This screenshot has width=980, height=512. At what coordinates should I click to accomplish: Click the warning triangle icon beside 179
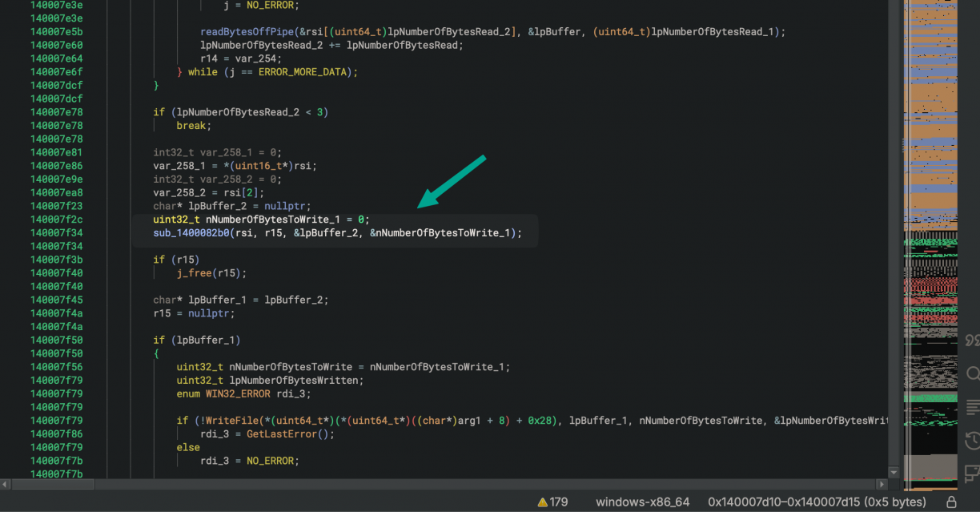(x=543, y=502)
